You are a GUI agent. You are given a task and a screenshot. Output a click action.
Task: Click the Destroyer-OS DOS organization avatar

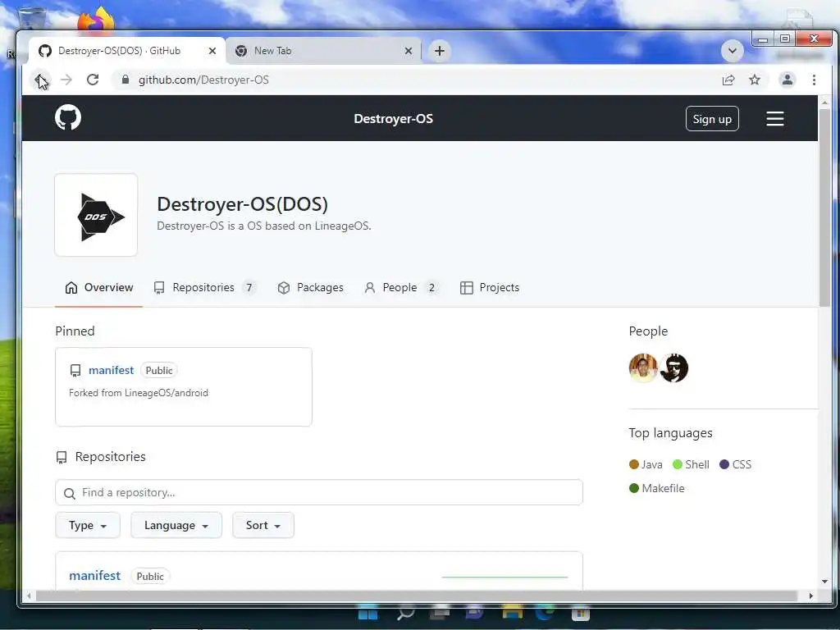(x=96, y=215)
